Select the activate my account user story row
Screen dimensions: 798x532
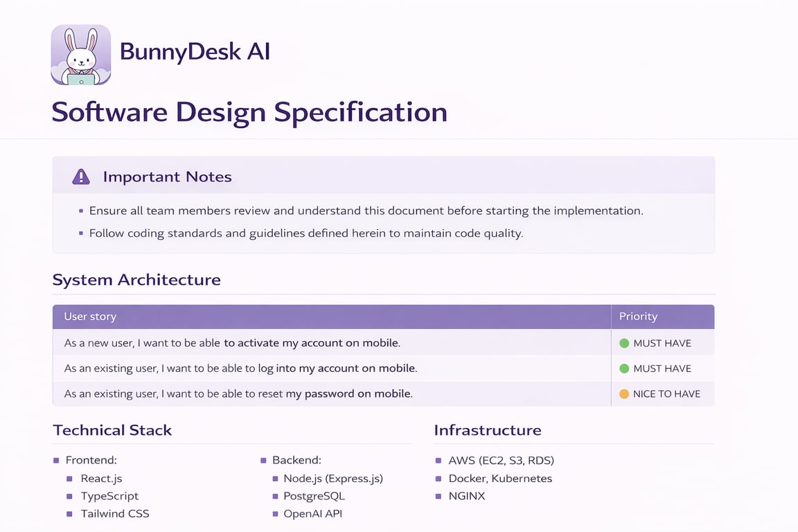pos(232,343)
